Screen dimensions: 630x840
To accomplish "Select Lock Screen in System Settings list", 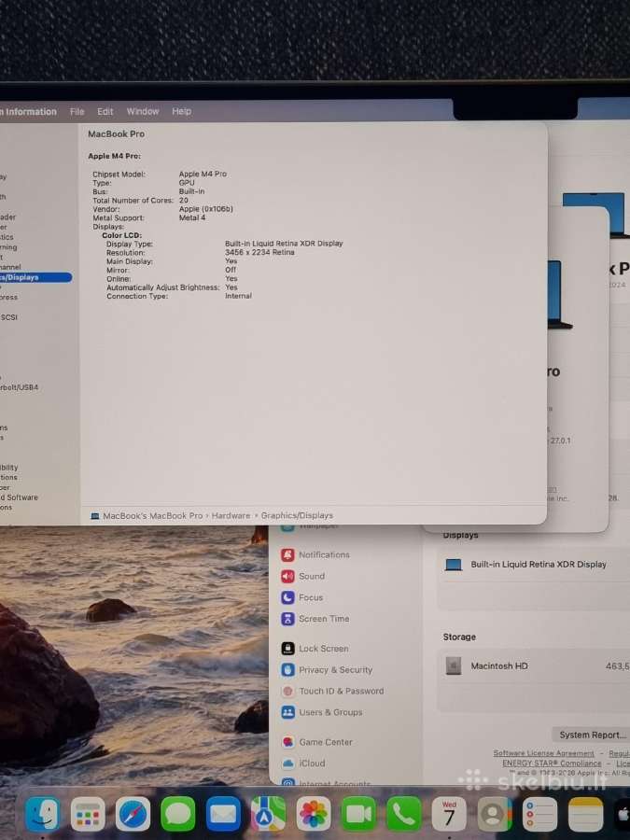I will pyautogui.click(x=324, y=649).
